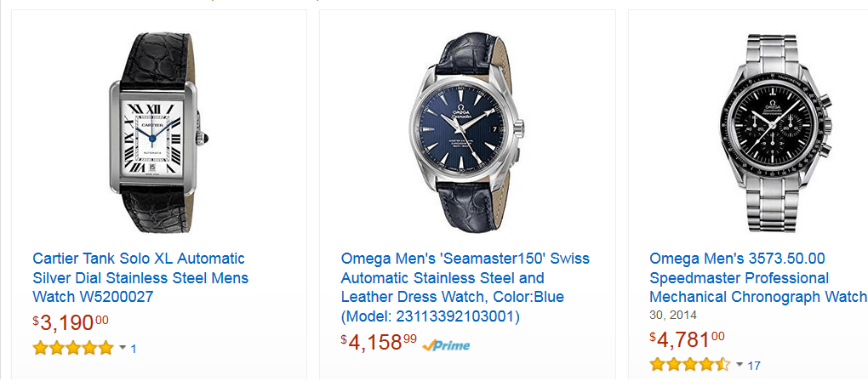Image resolution: width=868 pixels, height=387 pixels.
Task: Open the Omega Speedmaster chronograph image
Action: pos(777,132)
